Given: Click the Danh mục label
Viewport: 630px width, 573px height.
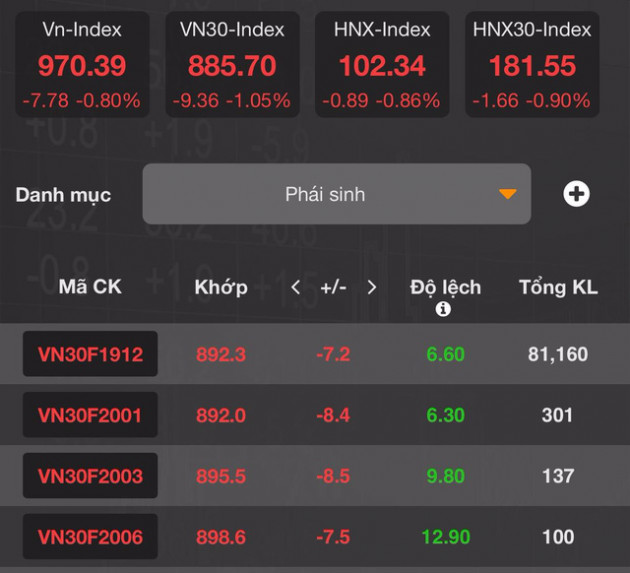Looking at the screenshot, I should (x=63, y=195).
